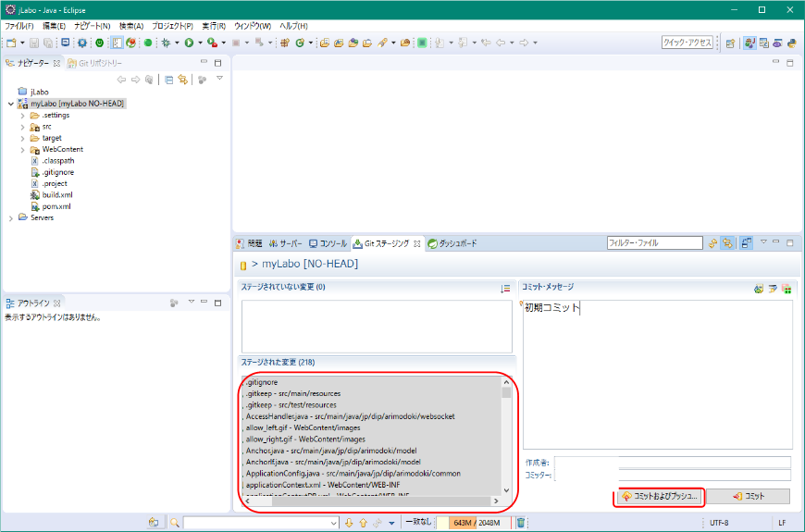Click the blue gear toolbar icon
Screen dimensions: 805x532
coord(81,43)
